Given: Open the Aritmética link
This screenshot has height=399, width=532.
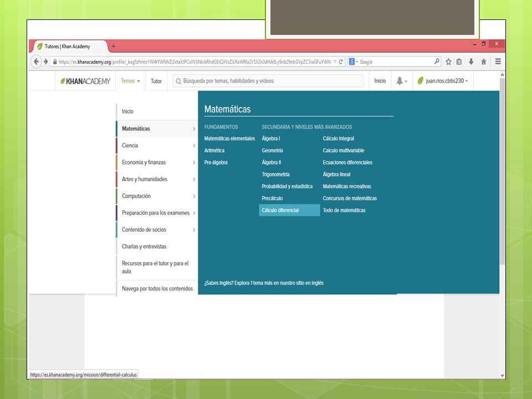Looking at the screenshot, I should [214, 150].
